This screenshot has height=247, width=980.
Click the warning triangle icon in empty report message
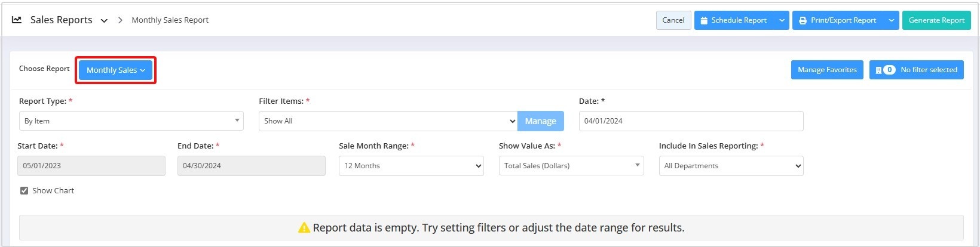304,227
